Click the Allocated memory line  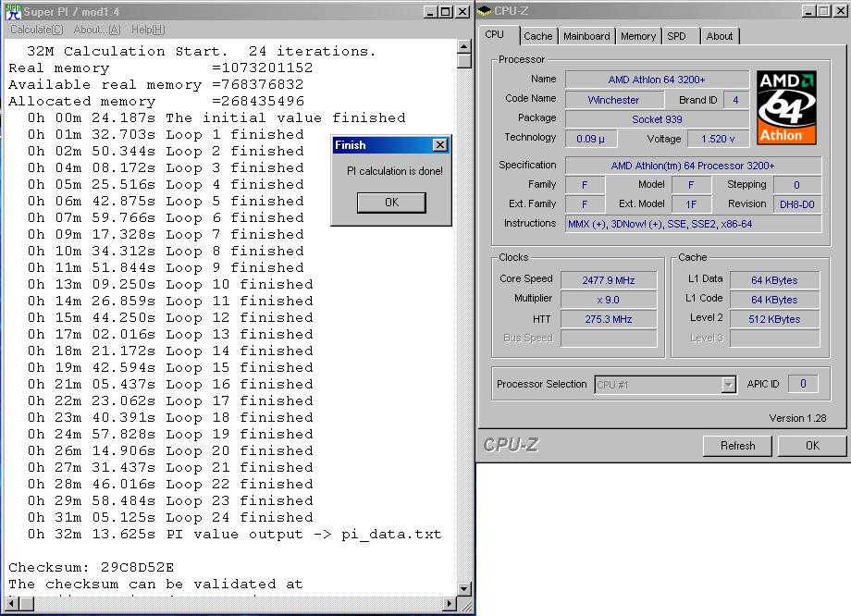pos(156,102)
